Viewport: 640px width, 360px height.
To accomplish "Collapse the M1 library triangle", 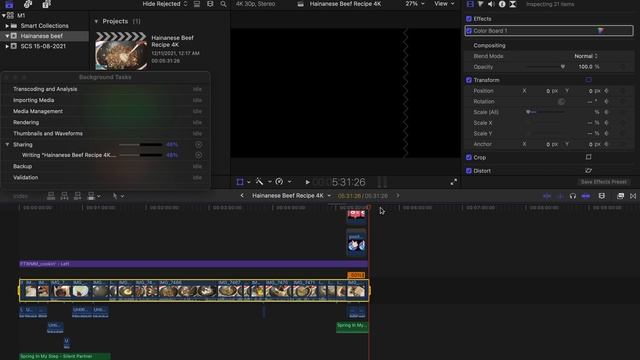I will (4, 16).
